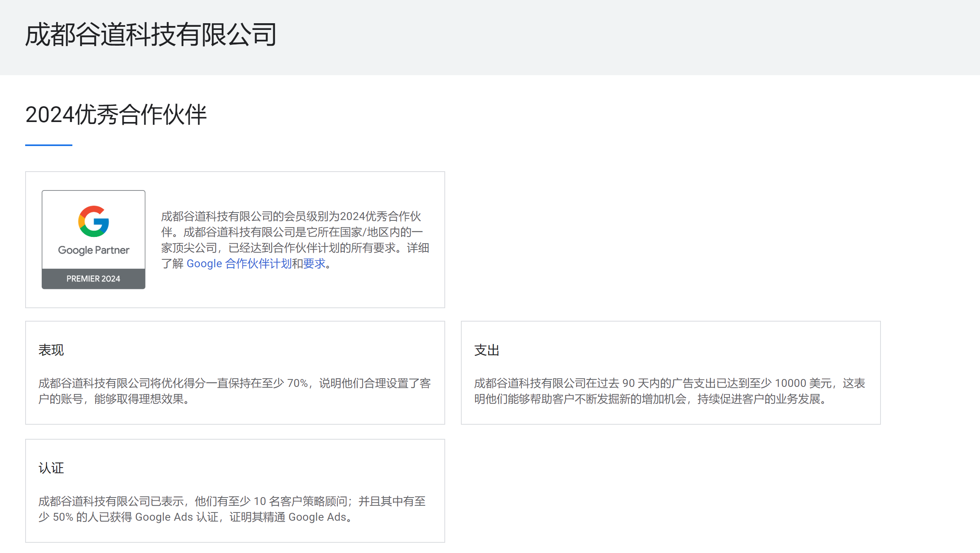The width and height of the screenshot is (980, 553).
Task: Click the PREMIER 2024 badge banner
Action: coord(93,279)
